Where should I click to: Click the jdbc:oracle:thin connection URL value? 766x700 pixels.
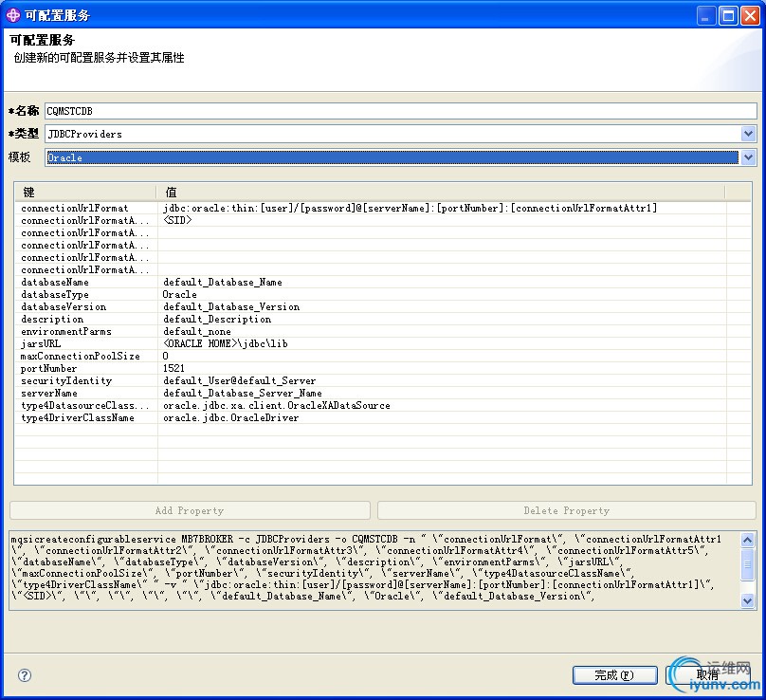pos(410,209)
